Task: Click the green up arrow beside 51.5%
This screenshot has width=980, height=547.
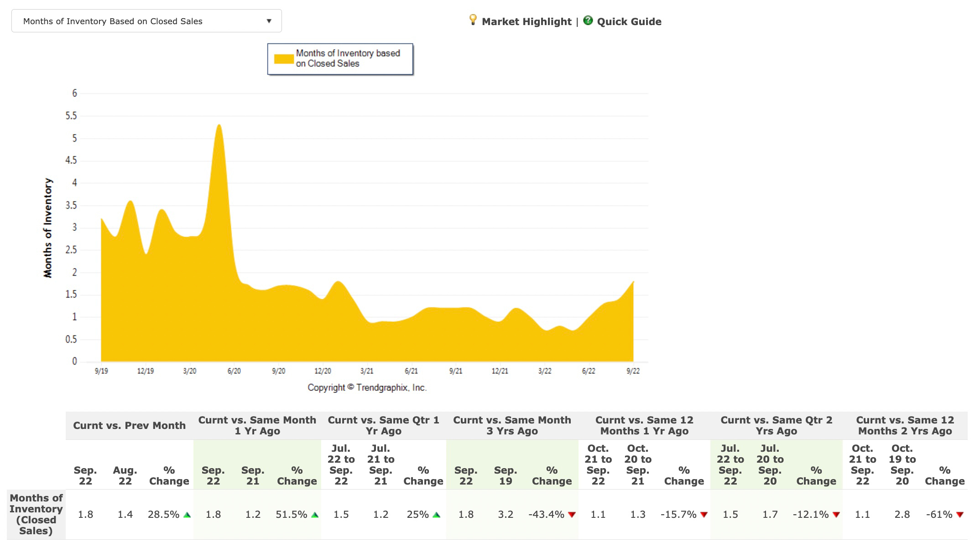Action: pyautogui.click(x=314, y=515)
